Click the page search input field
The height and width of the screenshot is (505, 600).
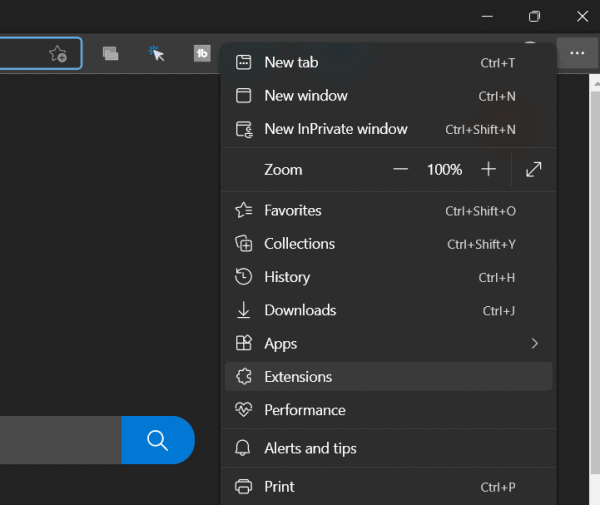pyautogui.click(x=60, y=440)
